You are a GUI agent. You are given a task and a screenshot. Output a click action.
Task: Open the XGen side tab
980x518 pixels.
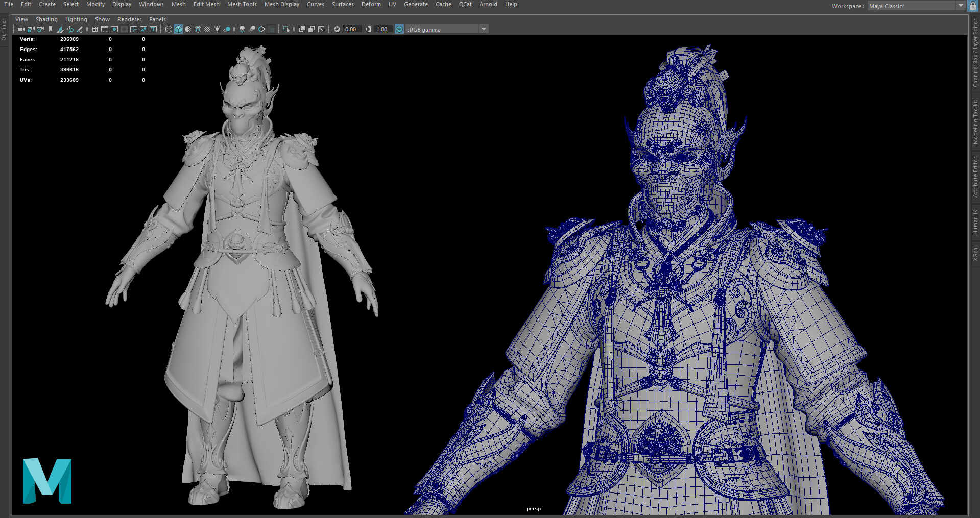(x=975, y=254)
